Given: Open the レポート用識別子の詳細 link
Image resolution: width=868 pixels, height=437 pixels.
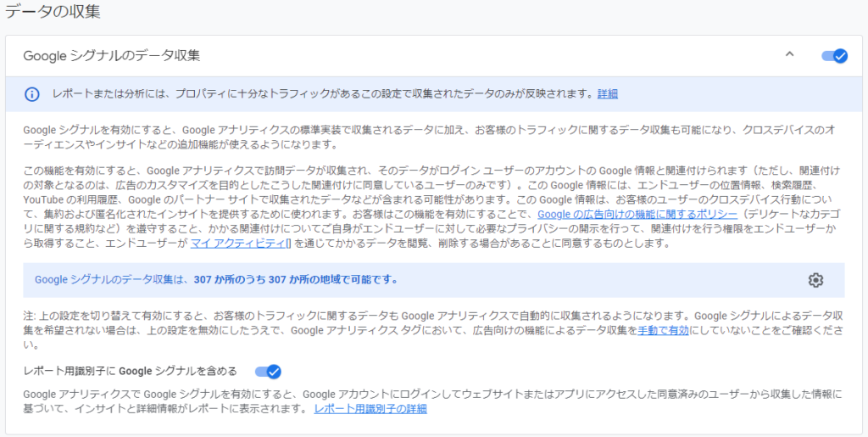Looking at the screenshot, I should (370, 409).
